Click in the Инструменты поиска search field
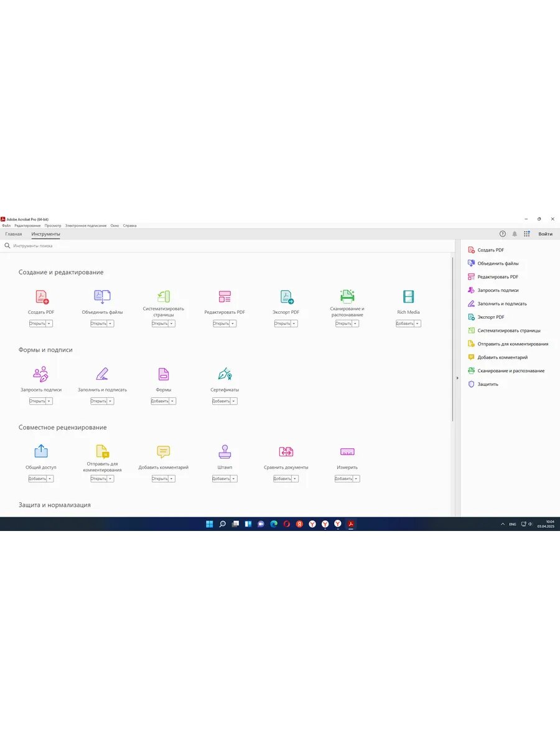Viewport: 560px width, 747px height. click(x=227, y=246)
